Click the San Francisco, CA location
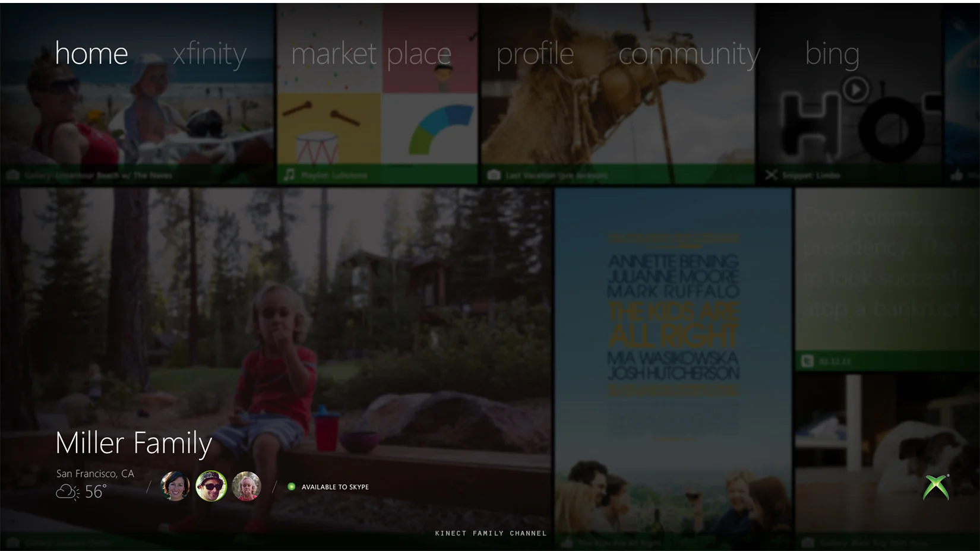980x551 pixels. pyautogui.click(x=95, y=473)
